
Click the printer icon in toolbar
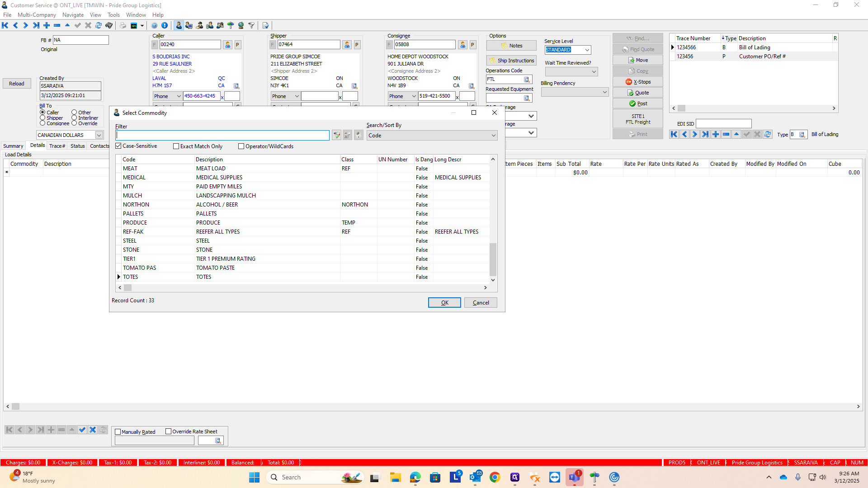coord(123,26)
